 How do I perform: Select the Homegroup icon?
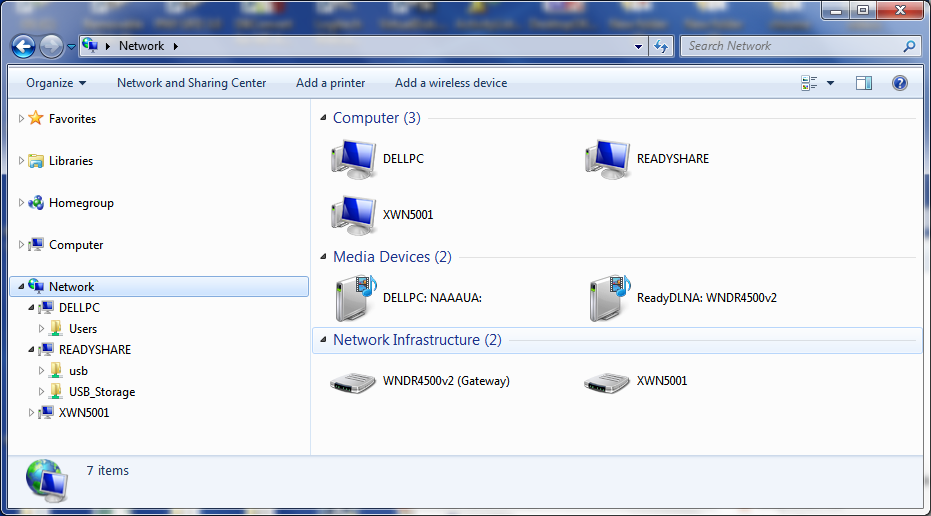36,202
